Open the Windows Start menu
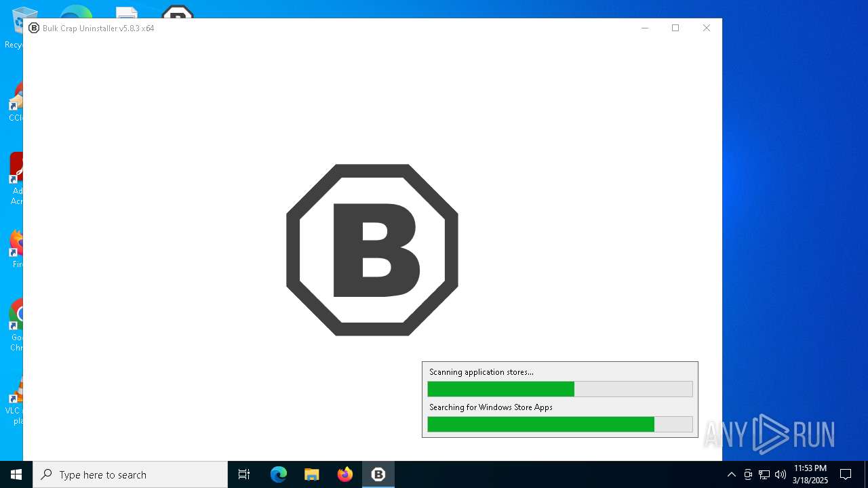This screenshot has height=488, width=868. (16, 474)
